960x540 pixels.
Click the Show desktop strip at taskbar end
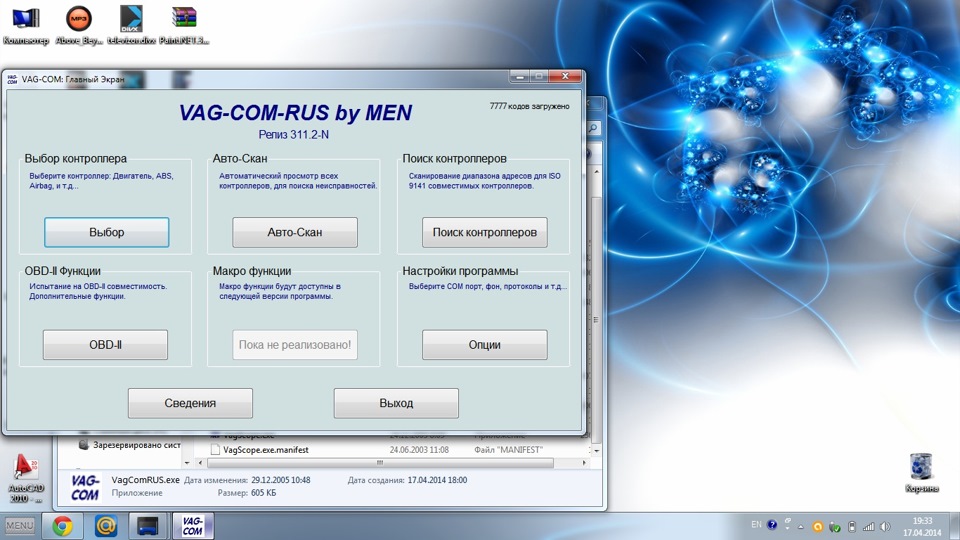point(956,527)
